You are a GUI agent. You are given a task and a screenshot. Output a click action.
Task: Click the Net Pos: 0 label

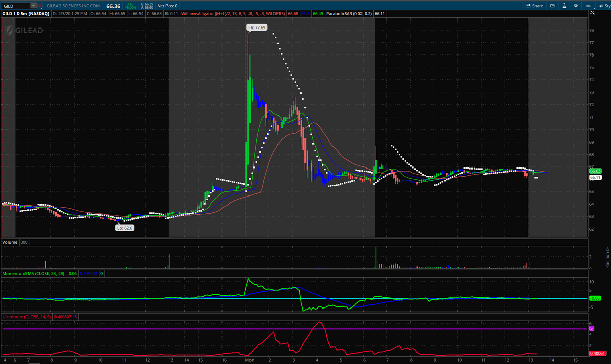pos(168,6)
